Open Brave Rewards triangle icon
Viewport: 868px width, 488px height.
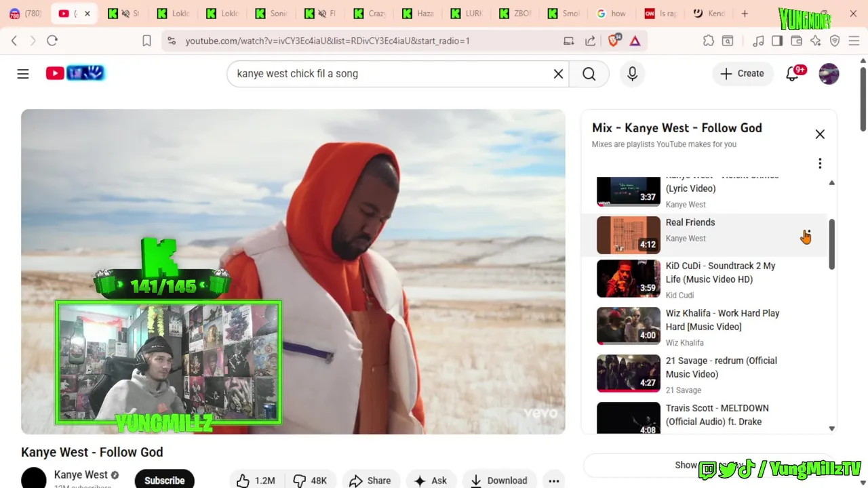[635, 41]
